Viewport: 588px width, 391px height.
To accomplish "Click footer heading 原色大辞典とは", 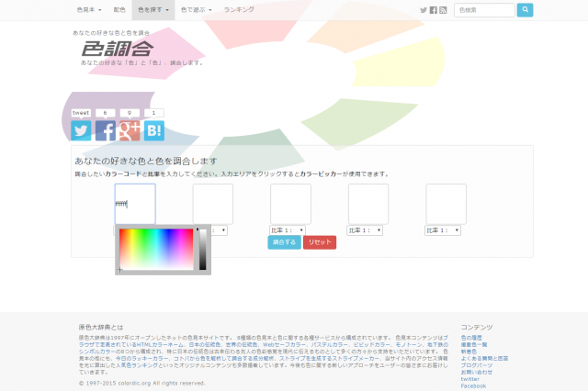I will (x=101, y=327).
